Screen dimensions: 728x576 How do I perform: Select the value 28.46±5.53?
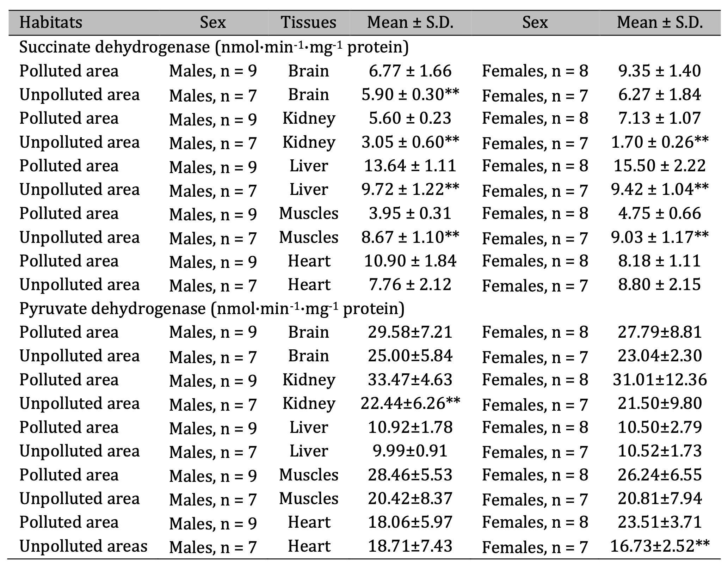click(x=410, y=474)
